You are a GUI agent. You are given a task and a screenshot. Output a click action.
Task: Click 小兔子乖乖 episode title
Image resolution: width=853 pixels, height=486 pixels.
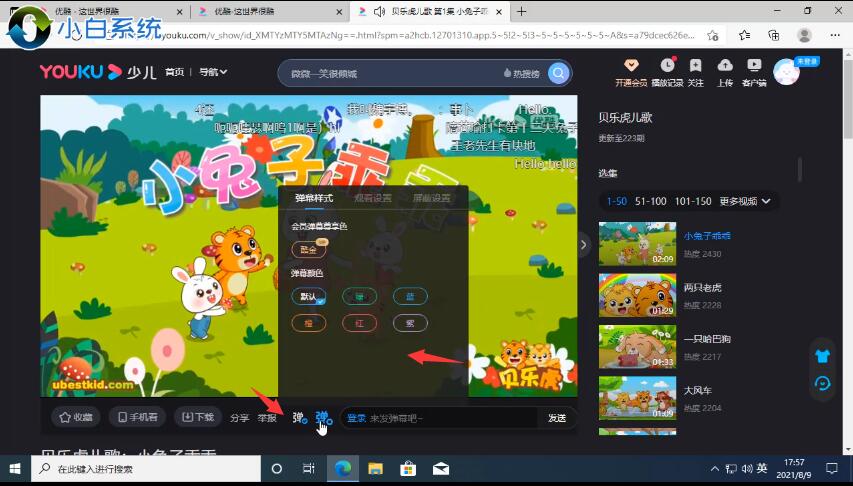(707, 236)
